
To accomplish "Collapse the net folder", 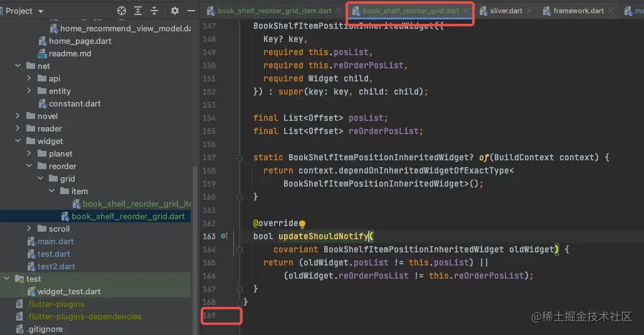I will pyautogui.click(x=18, y=66).
